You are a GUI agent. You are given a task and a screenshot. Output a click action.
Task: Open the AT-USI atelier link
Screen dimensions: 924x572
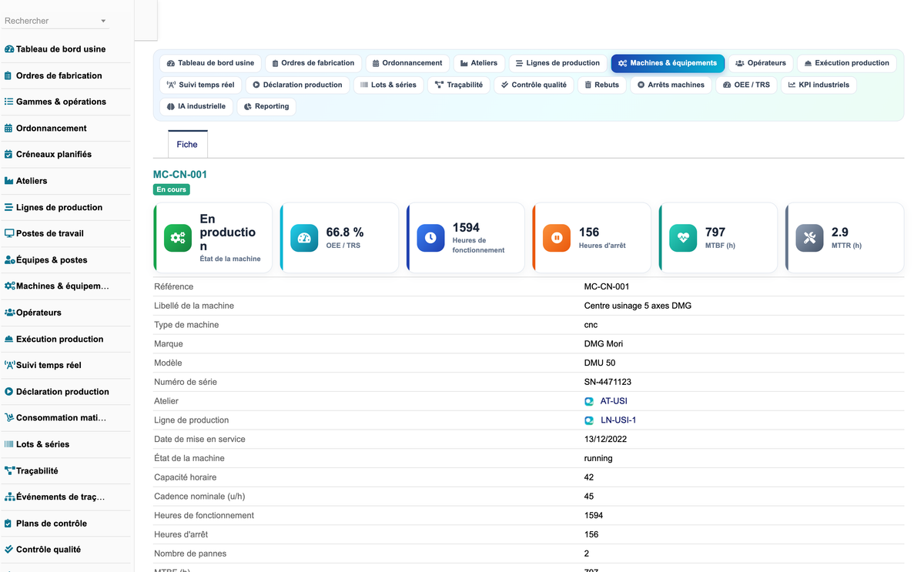click(614, 401)
